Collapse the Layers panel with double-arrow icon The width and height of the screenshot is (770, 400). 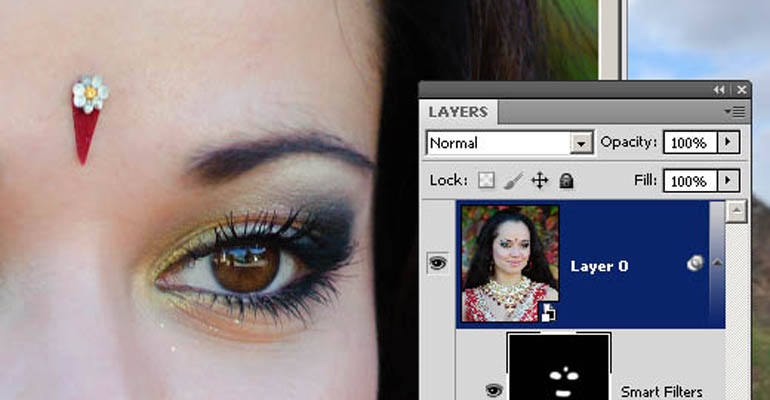point(719,90)
